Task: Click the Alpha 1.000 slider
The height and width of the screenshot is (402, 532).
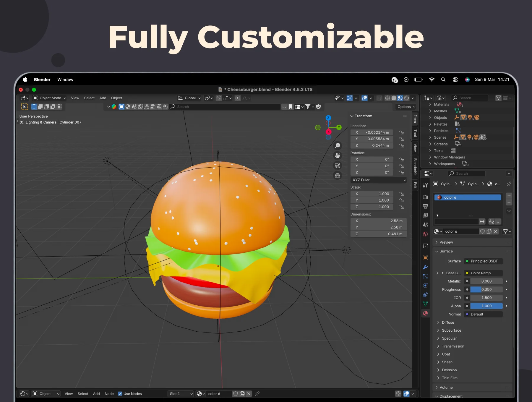Action: [x=486, y=306]
